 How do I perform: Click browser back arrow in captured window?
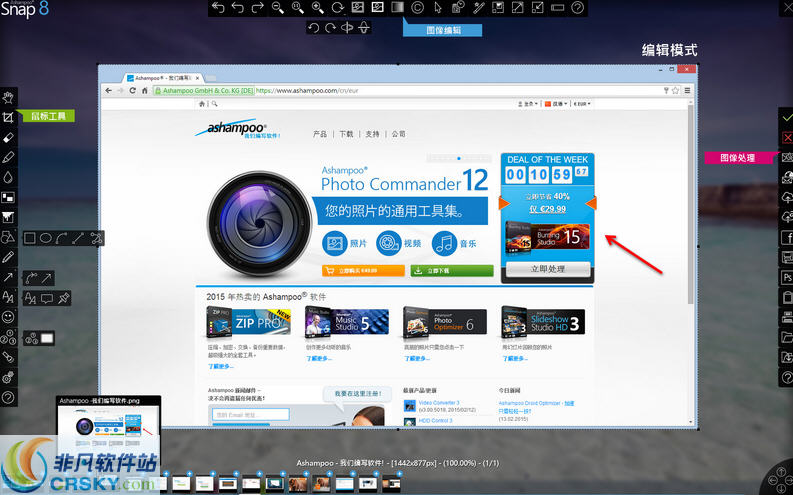click(108, 91)
